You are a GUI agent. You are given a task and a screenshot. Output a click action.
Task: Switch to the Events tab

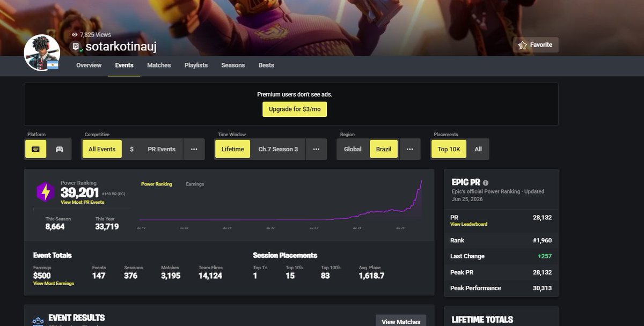(125, 65)
